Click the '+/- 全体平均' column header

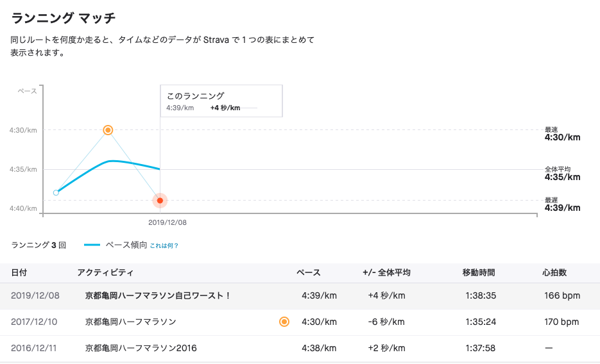point(386,273)
